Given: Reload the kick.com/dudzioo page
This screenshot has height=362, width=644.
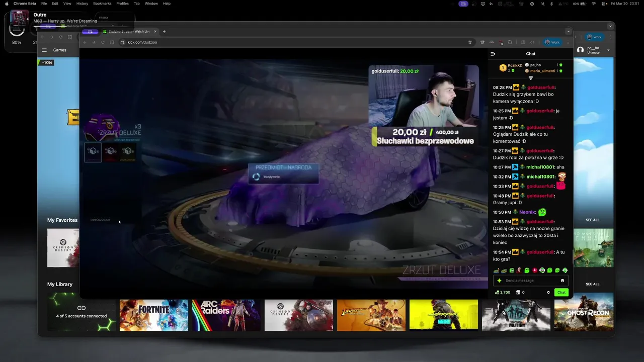Looking at the screenshot, I should click(103, 42).
